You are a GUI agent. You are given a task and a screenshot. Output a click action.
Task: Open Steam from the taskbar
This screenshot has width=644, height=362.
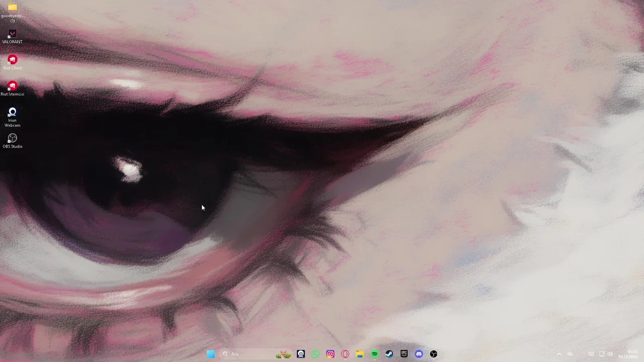point(389,354)
